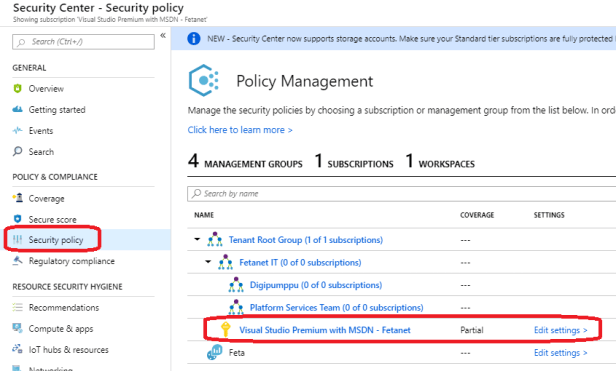Click the Compute & apps icon
The image size is (616, 371).
(x=17, y=328)
